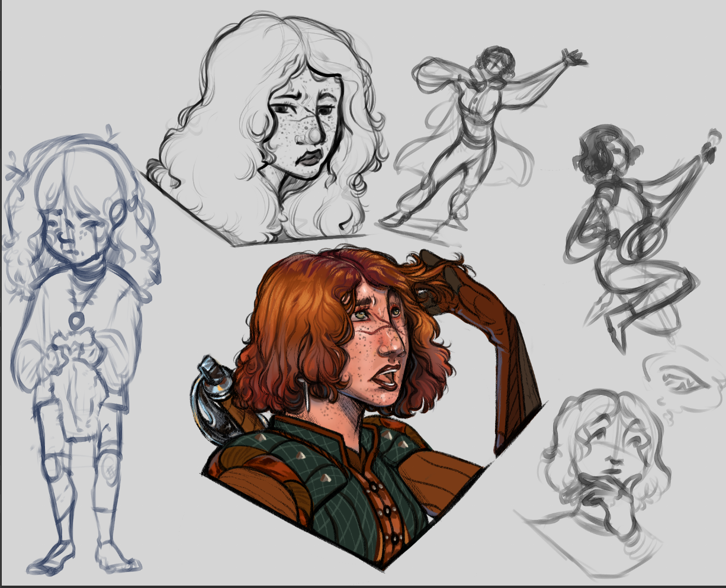Click the green eye of the colored portrait

click(361, 316)
